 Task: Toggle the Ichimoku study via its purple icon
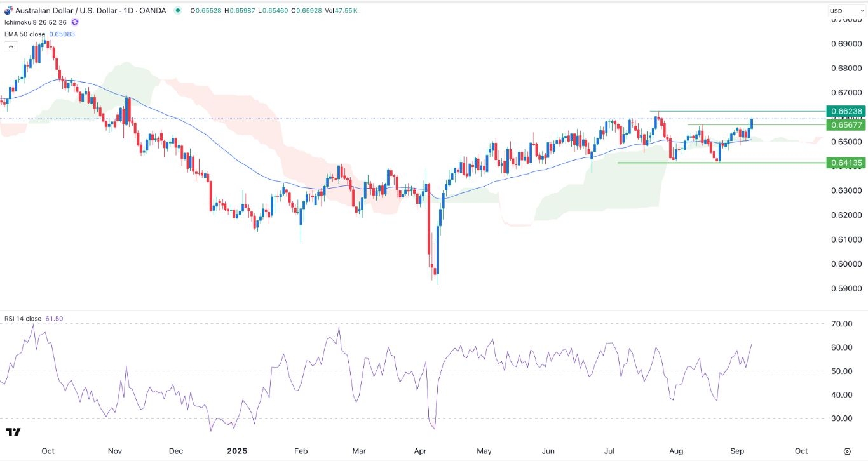74,22
